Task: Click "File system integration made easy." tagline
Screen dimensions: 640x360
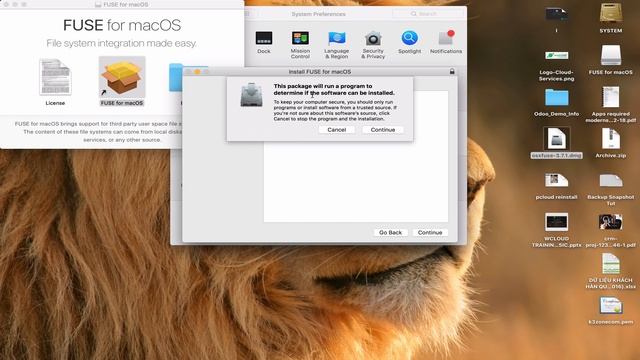Action: [x=121, y=43]
